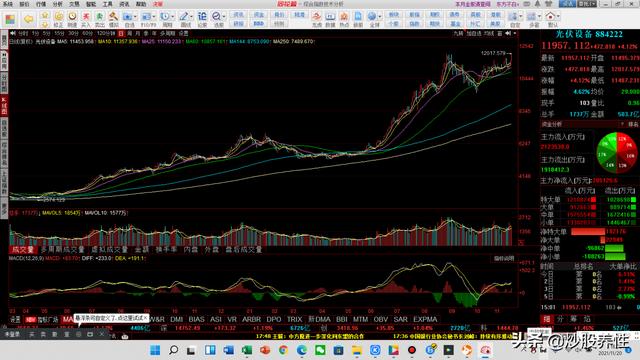Switch indicator to TRIX
This screenshot has height=360, width=640.
pos(295,319)
